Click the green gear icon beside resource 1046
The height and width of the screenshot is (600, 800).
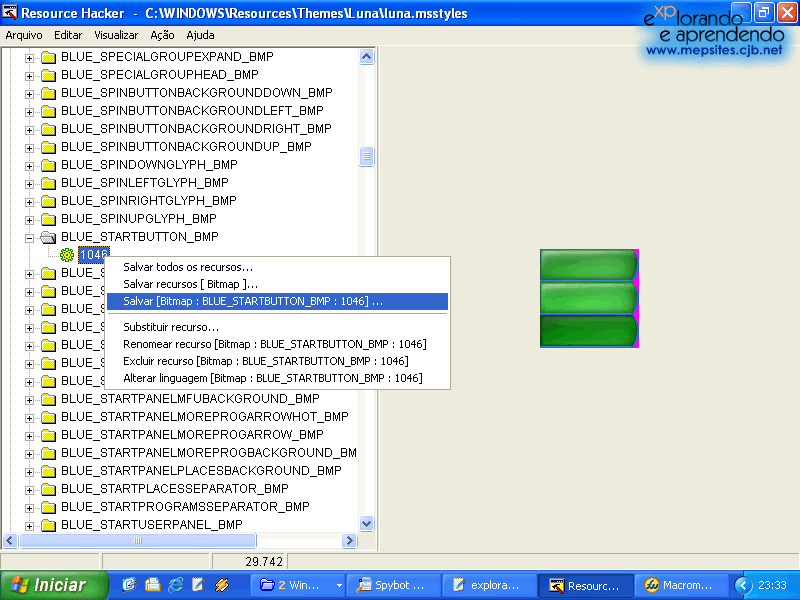[x=67, y=255]
